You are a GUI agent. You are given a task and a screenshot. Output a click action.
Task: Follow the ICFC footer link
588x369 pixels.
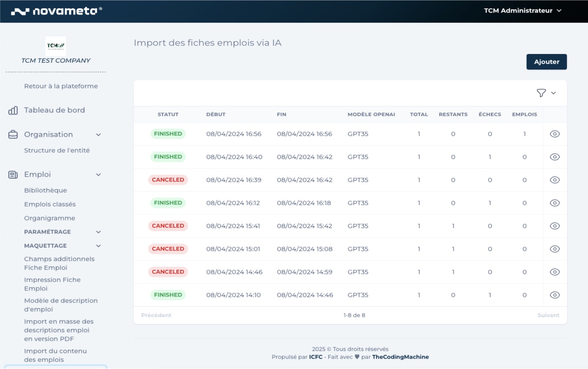[x=316, y=357]
